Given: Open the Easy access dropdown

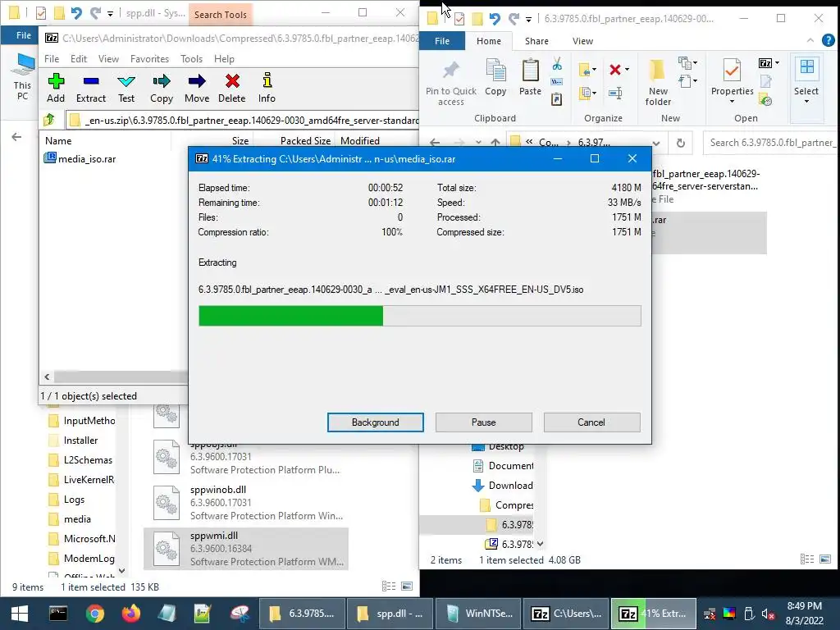Looking at the screenshot, I should (688, 81).
